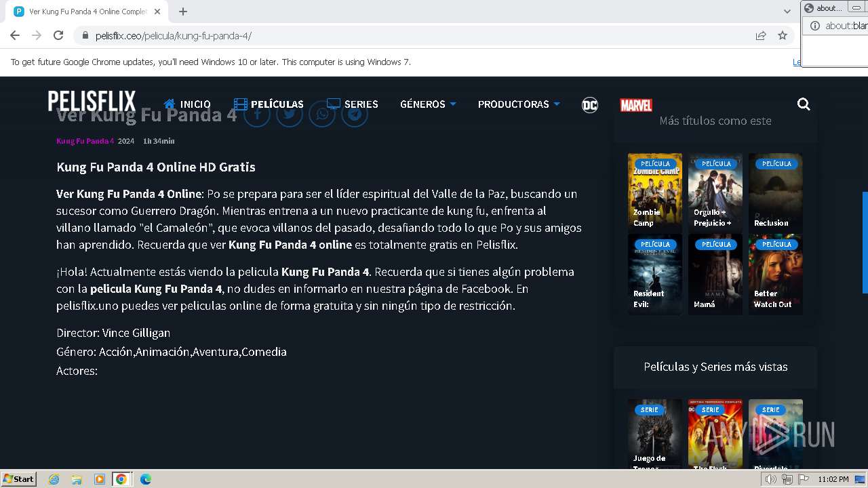Go back using the browser back arrow

pos(15,35)
